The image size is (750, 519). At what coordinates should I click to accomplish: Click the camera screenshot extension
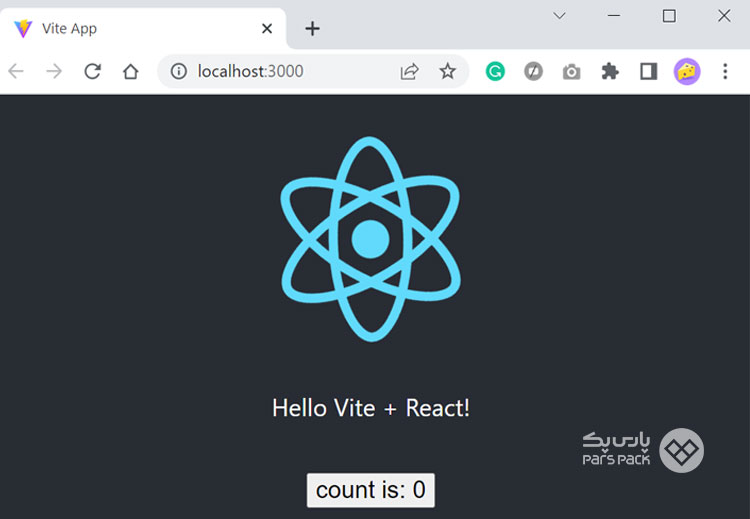tap(572, 72)
